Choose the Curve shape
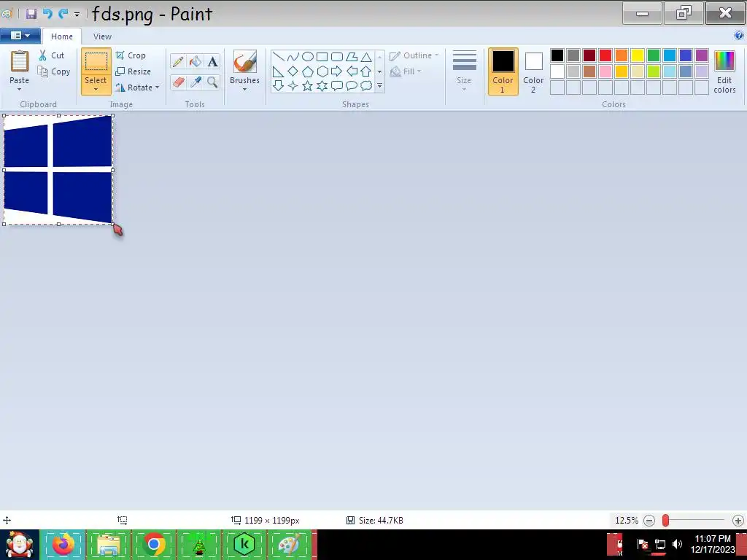 click(x=293, y=57)
